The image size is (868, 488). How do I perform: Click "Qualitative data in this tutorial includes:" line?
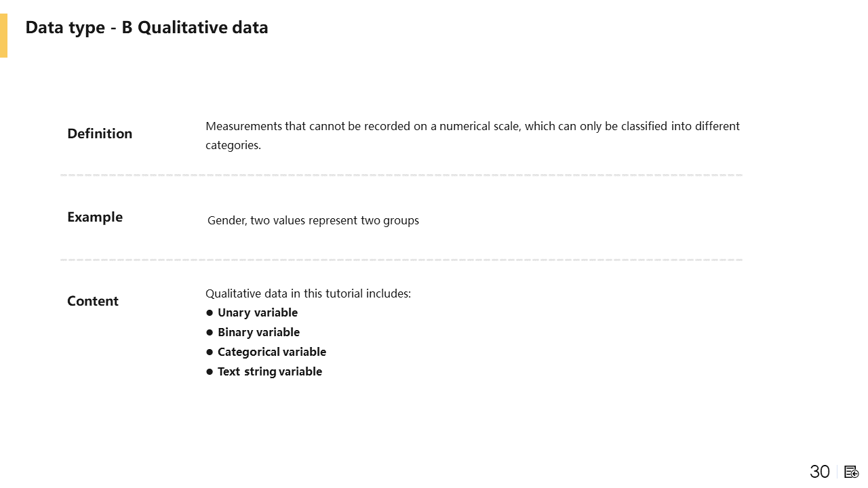(308, 293)
